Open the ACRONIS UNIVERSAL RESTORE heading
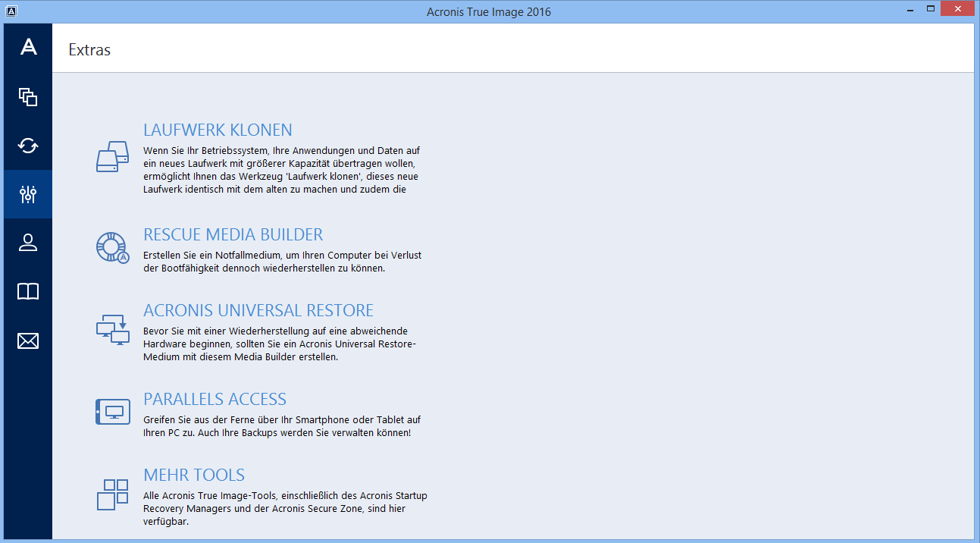 (x=258, y=310)
